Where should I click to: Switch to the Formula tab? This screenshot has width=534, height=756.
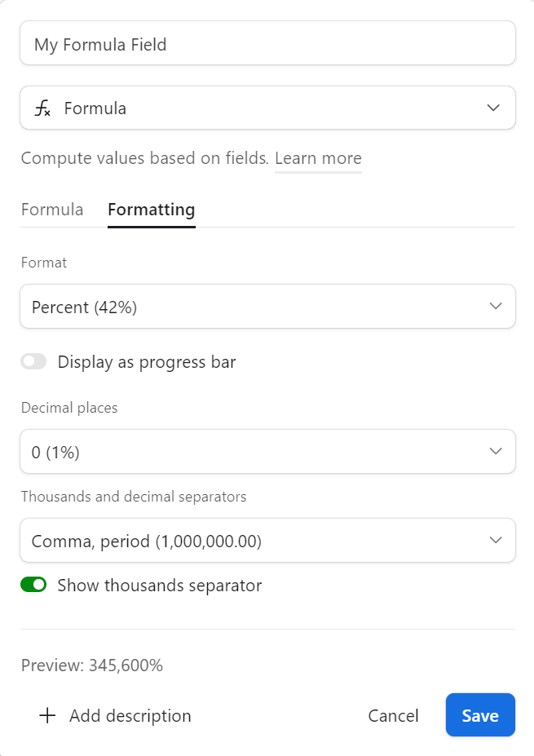coord(52,210)
